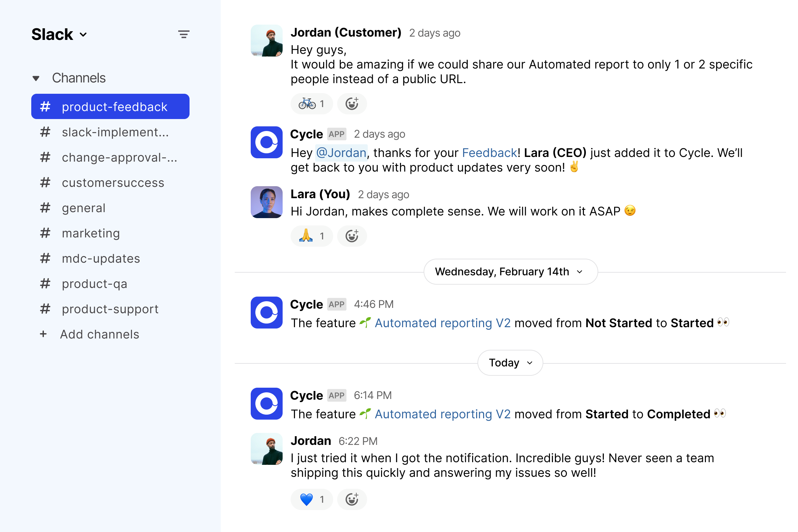The height and width of the screenshot is (532, 798).
Task: Switch to the product-qa channel
Action: [x=110, y=284]
